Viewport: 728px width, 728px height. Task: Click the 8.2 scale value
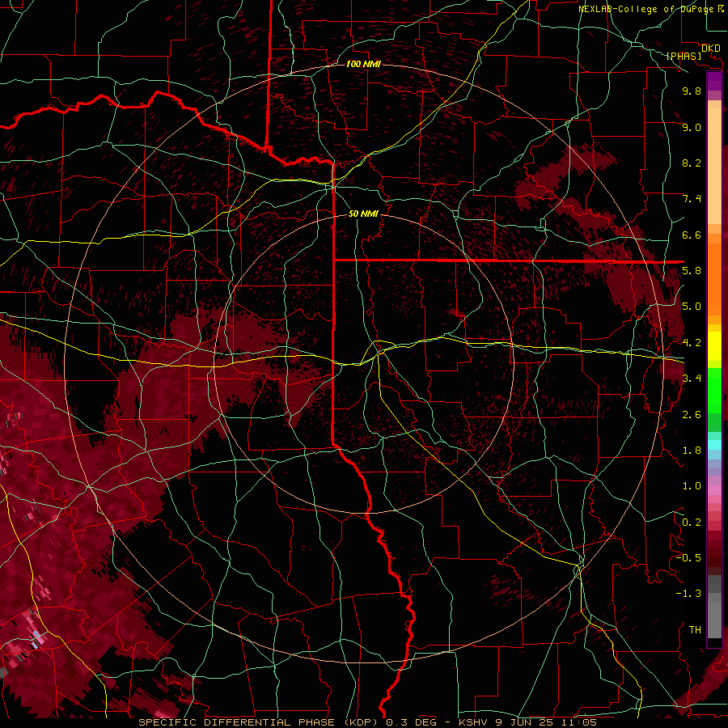[692, 163]
